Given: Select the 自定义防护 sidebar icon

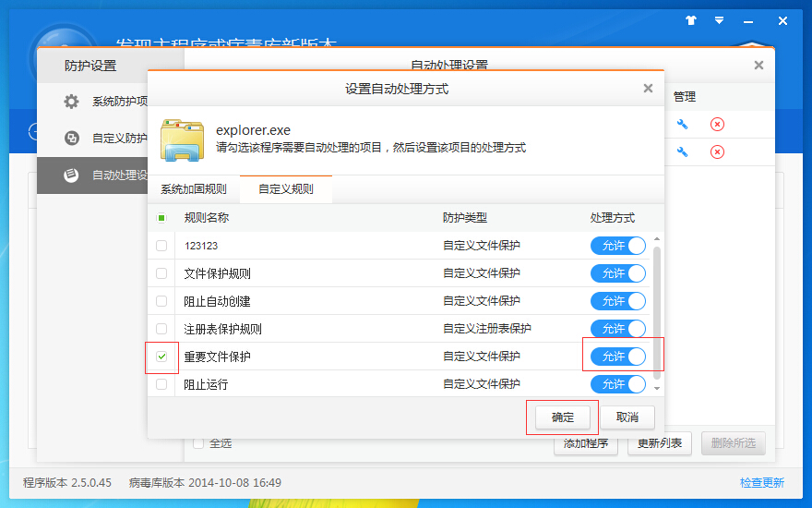Looking at the screenshot, I should pos(72,139).
